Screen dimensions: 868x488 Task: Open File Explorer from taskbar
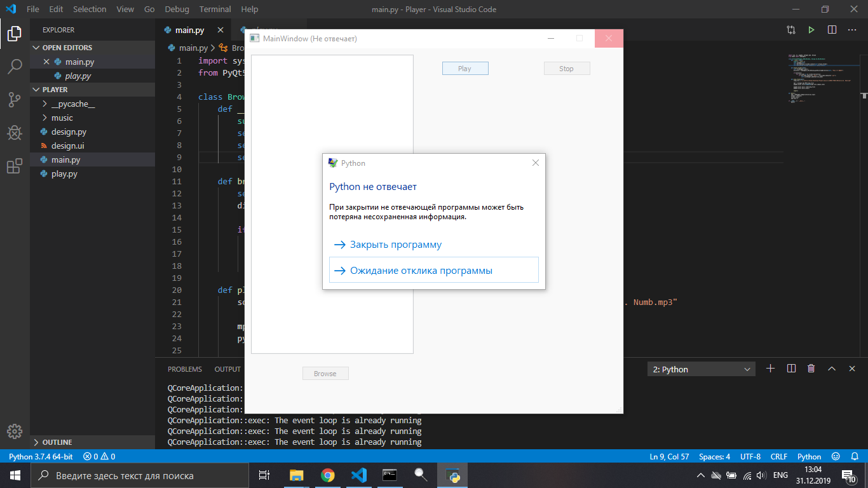click(296, 475)
